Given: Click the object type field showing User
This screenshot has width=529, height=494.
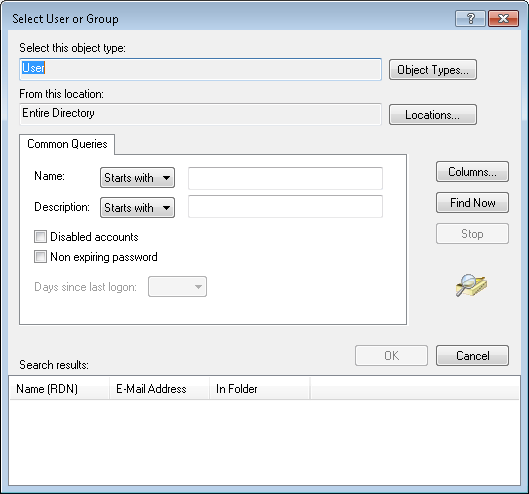Looking at the screenshot, I should coord(200,69).
